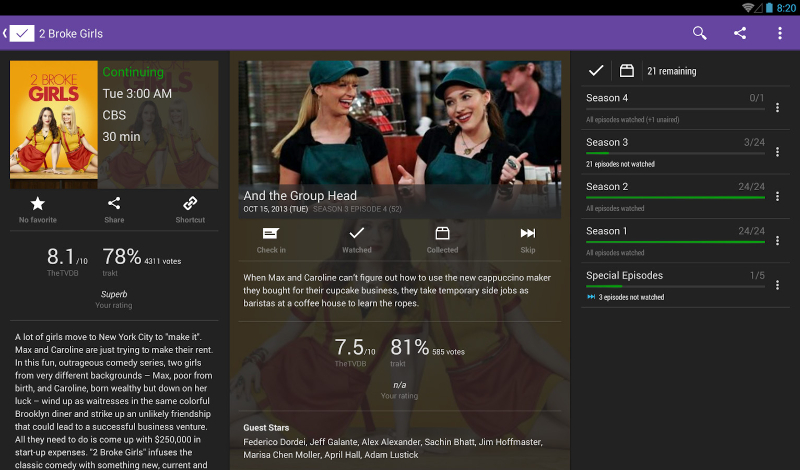
Task: Mark the episode as Watched
Action: pyautogui.click(x=357, y=240)
